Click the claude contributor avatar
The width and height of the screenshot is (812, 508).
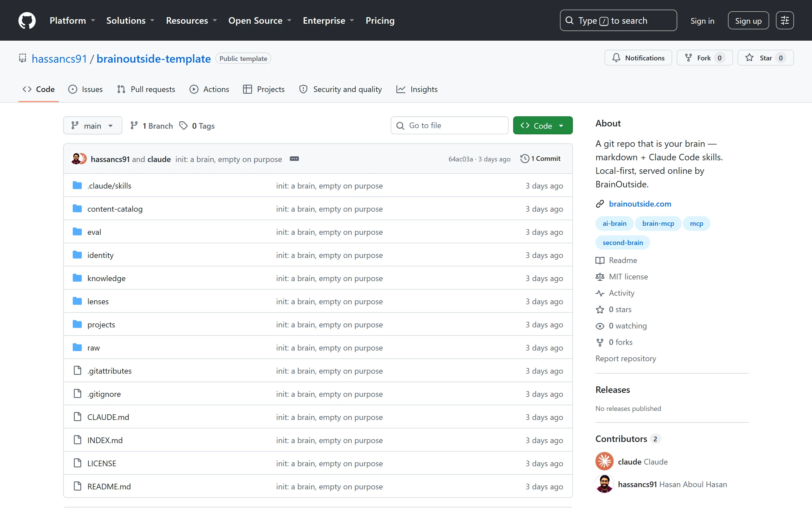pos(604,461)
